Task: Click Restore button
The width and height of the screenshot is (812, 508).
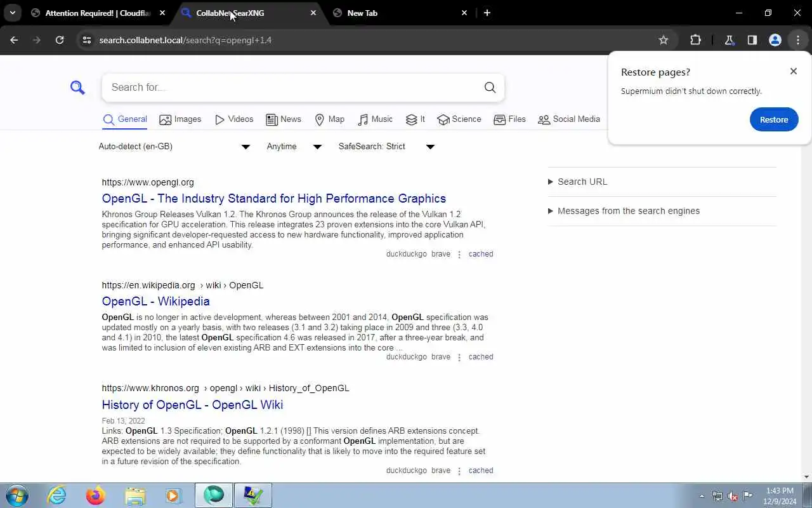Action: click(x=774, y=119)
